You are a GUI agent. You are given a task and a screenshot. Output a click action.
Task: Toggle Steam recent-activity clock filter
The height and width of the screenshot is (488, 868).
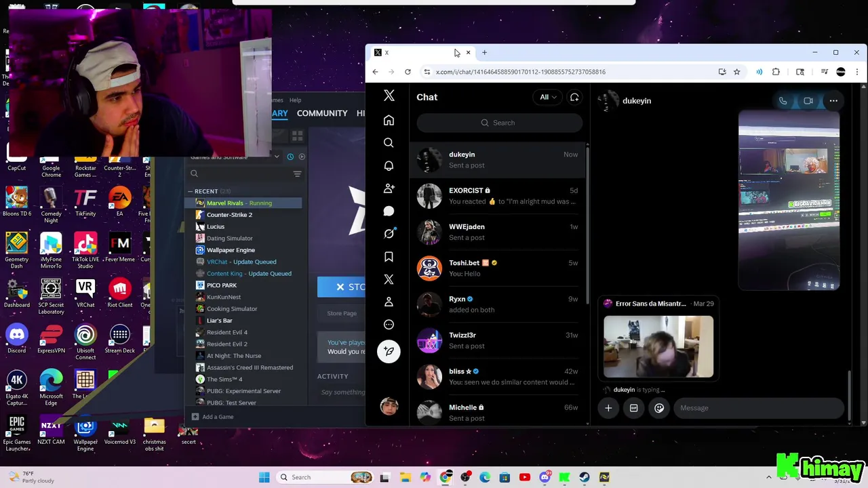(290, 157)
